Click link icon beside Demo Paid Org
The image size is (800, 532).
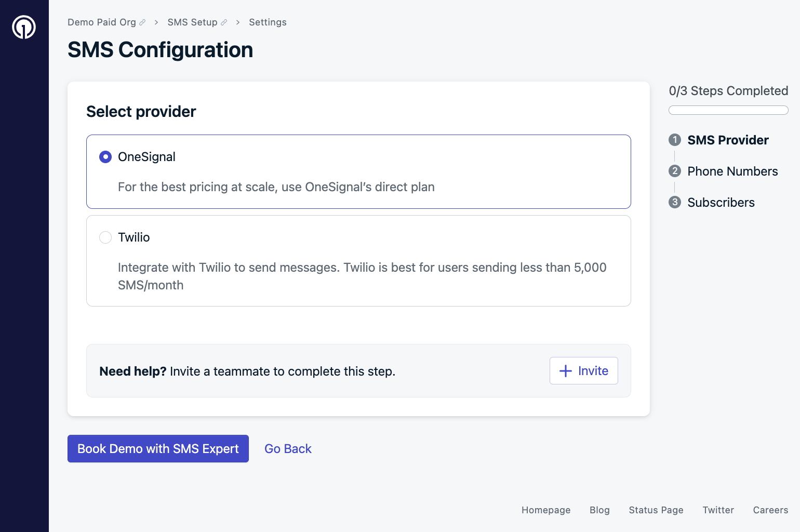(142, 22)
